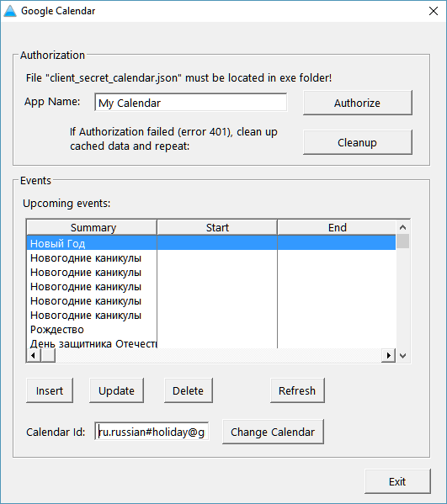Image resolution: width=447 pixels, height=504 pixels.
Task: Click the Authorize button
Action: (x=357, y=103)
